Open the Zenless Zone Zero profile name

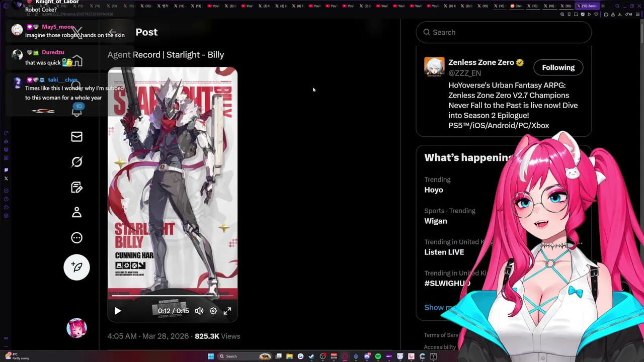(481, 62)
